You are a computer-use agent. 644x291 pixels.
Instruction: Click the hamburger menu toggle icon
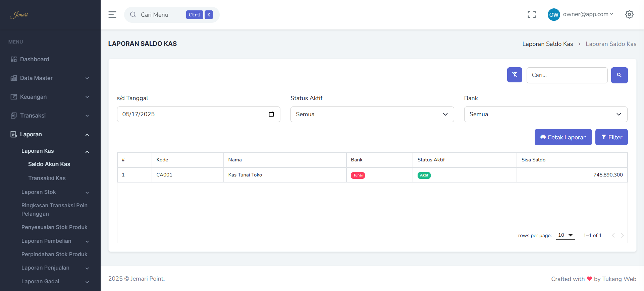(x=112, y=15)
